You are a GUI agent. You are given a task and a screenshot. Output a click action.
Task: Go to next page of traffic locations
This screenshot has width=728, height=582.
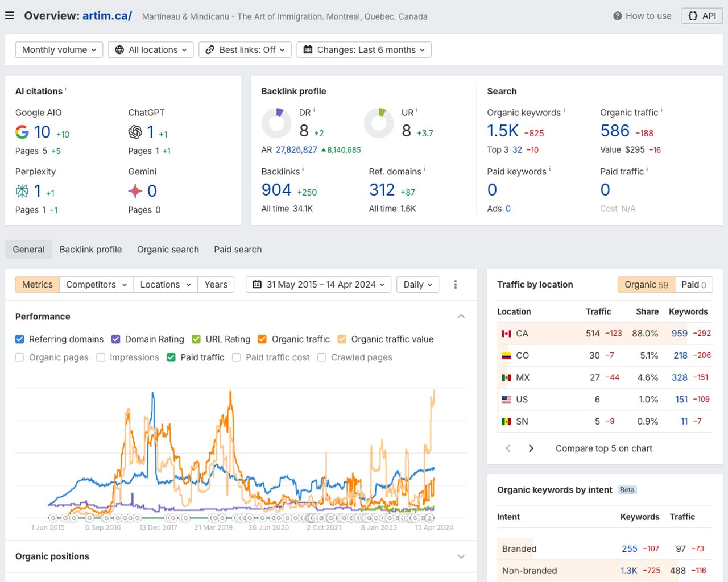tap(531, 448)
